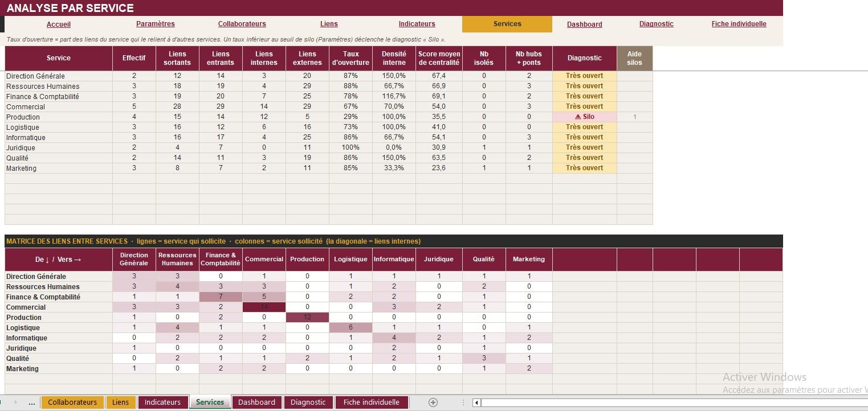Select the dark matrix cell showing 14
The width and height of the screenshot is (868, 411).
click(x=264, y=307)
